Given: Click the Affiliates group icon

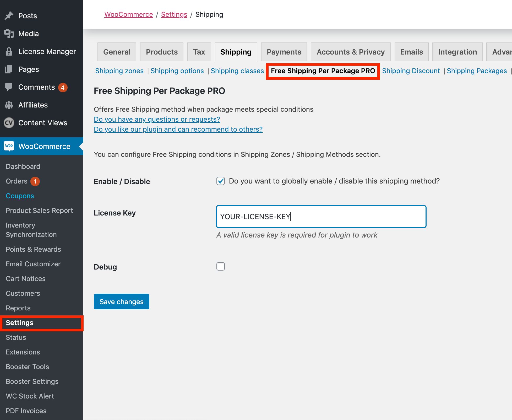Looking at the screenshot, I should 9,105.
